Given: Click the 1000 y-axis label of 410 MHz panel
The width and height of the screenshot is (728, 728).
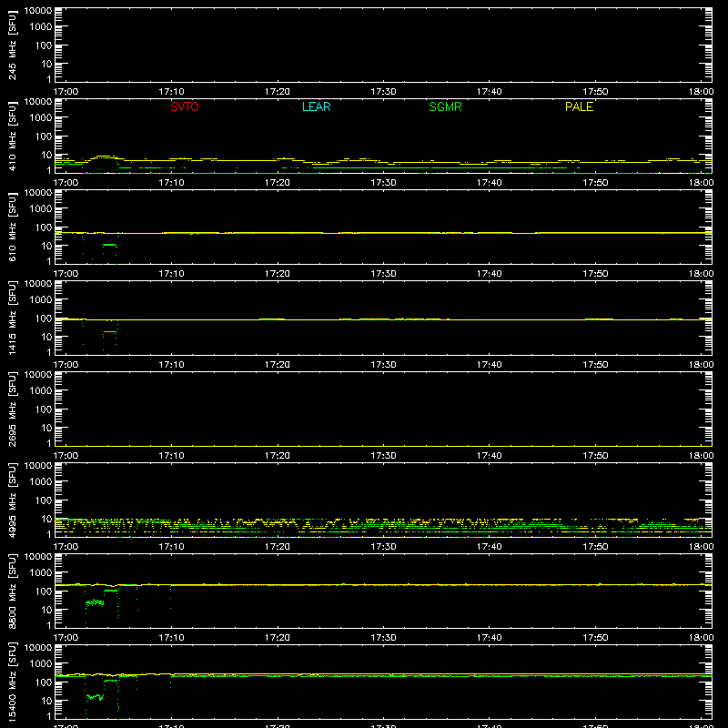Looking at the screenshot, I should tap(41, 118).
